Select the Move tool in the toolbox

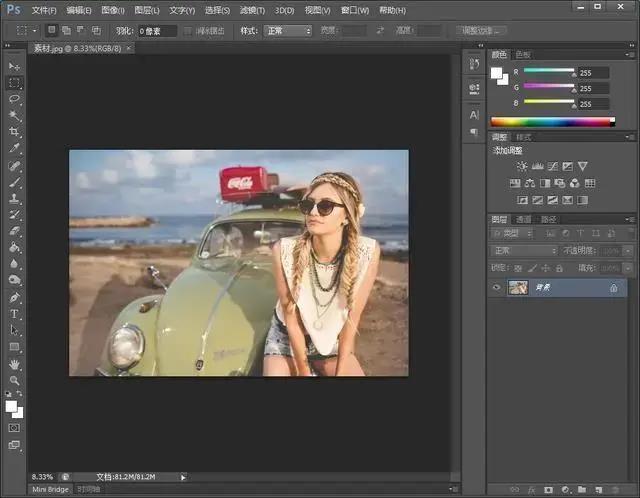click(15, 66)
